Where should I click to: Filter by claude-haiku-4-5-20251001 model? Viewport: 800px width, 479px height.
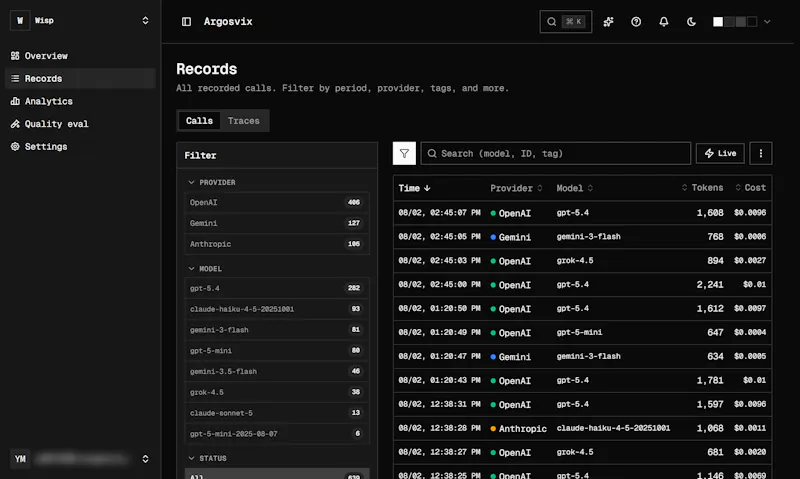[277, 309]
